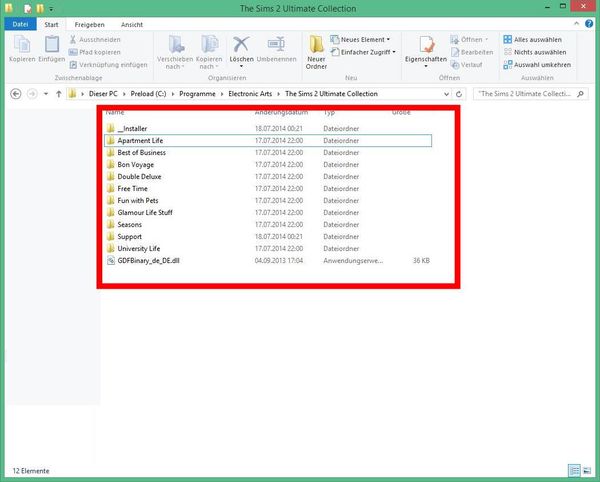This screenshot has height=482, width=600.
Task: Collapse the ribbon with chevron
Action: pos(577,24)
